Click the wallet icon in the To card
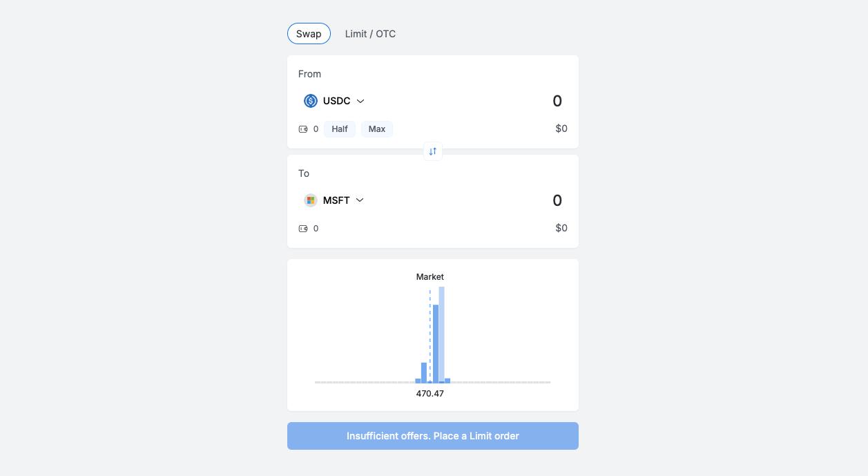The image size is (868, 476). [x=303, y=229]
